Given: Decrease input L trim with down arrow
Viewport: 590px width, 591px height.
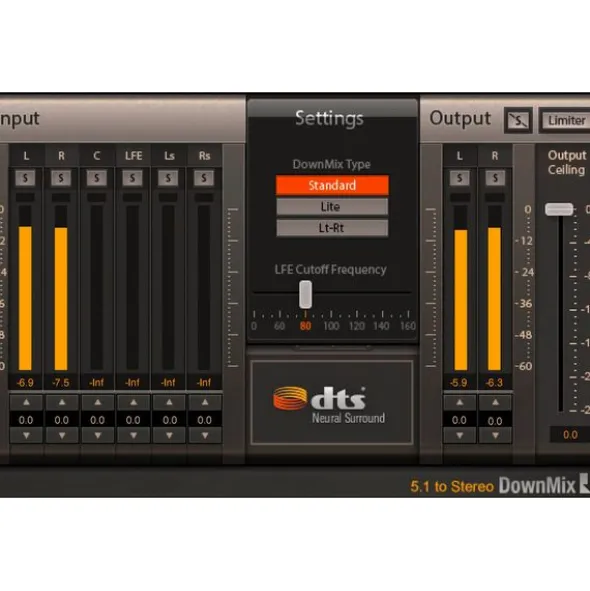Looking at the screenshot, I should (26, 435).
